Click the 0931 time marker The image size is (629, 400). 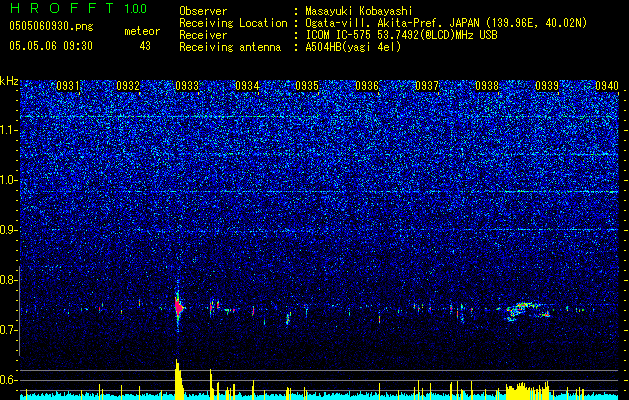click(x=67, y=86)
